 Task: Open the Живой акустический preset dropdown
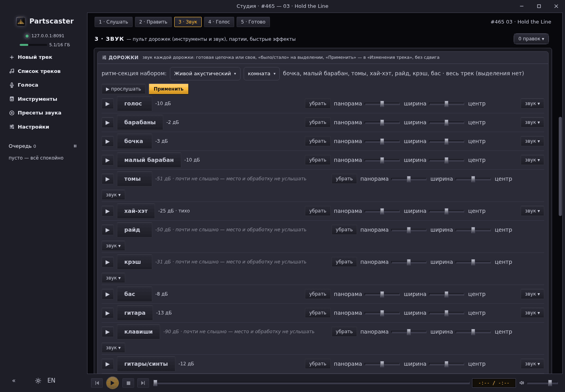point(205,74)
